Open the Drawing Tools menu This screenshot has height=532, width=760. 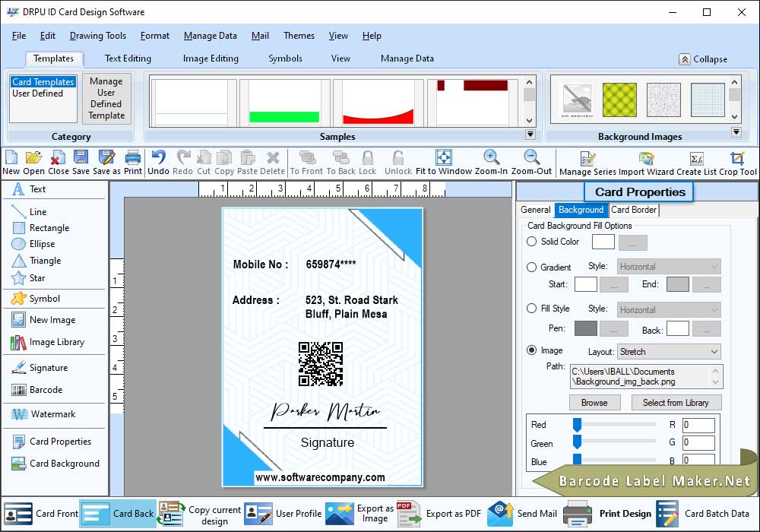98,36
